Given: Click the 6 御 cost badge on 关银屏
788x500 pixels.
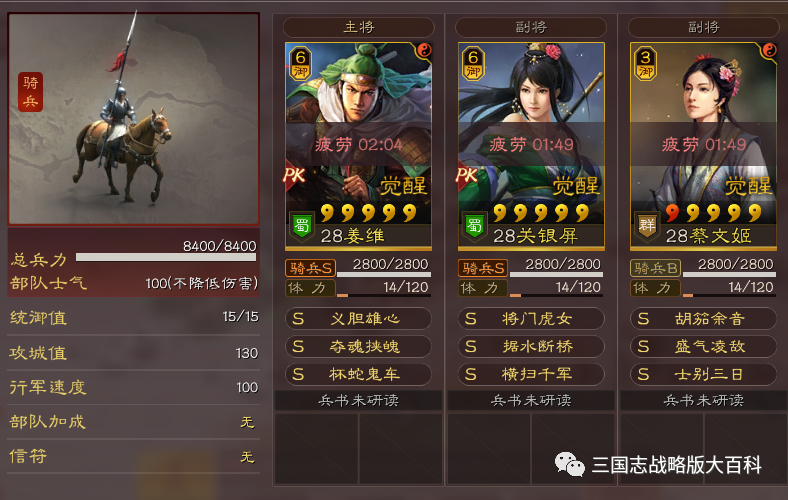Looking at the screenshot, I should 473,64.
